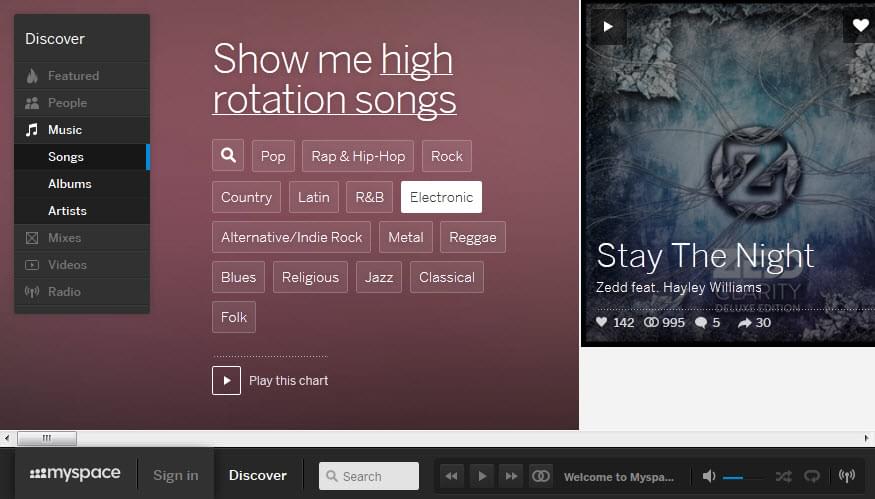Play the Stay The Night song tile

(x=607, y=26)
